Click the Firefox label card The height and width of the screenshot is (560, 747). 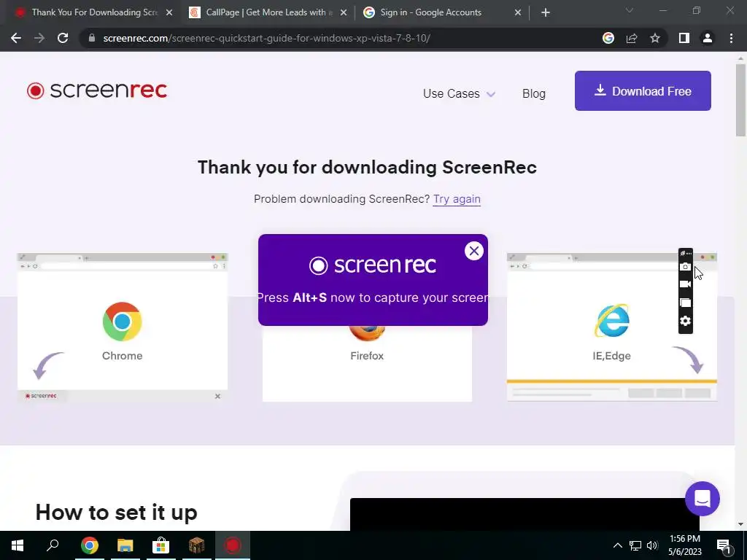367,356
